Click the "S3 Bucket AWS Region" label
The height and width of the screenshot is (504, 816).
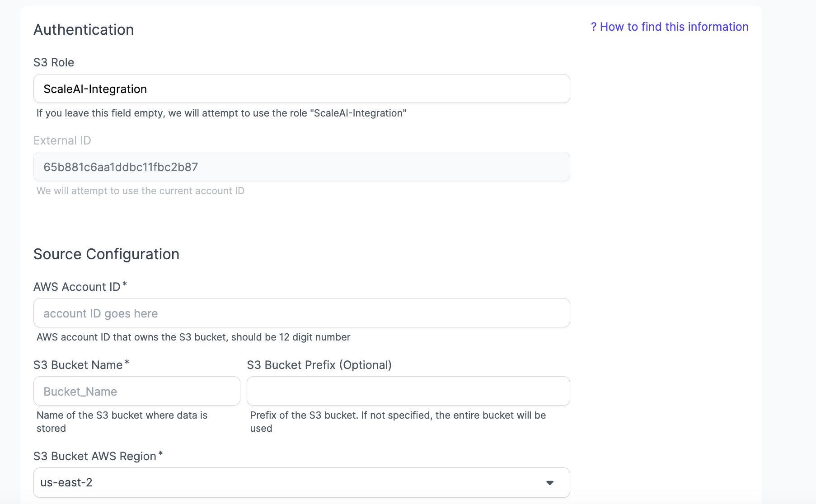94,456
